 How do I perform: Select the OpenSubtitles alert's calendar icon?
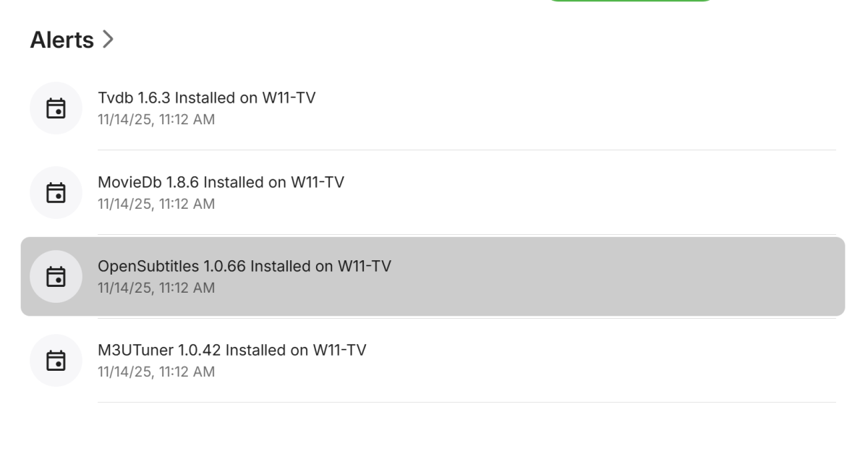coord(56,276)
